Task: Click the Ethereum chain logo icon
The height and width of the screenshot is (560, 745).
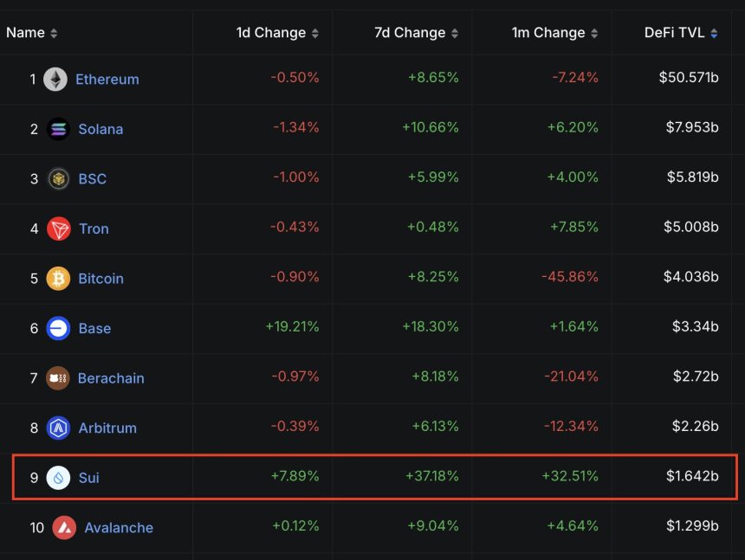Action: point(55,80)
